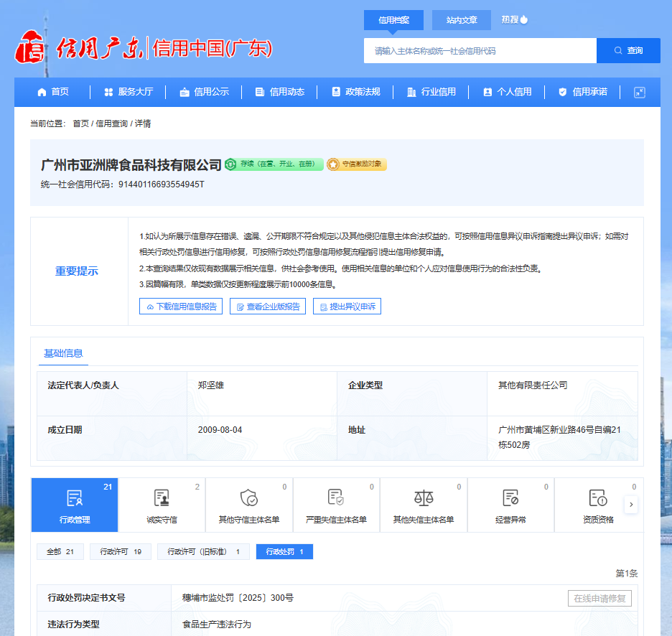
Task: Select the 信用档案 search tab
Action: [x=393, y=20]
